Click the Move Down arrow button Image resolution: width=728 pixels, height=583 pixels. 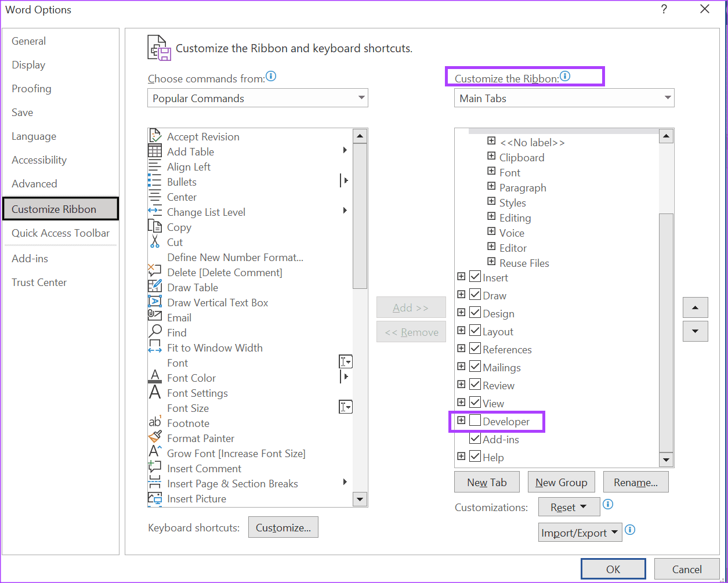tap(696, 331)
